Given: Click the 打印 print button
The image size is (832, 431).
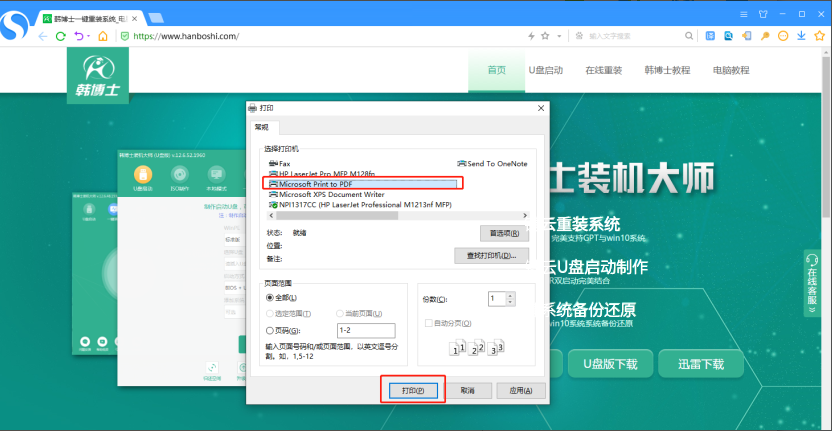Looking at the screenshot, I should [413, 390].
